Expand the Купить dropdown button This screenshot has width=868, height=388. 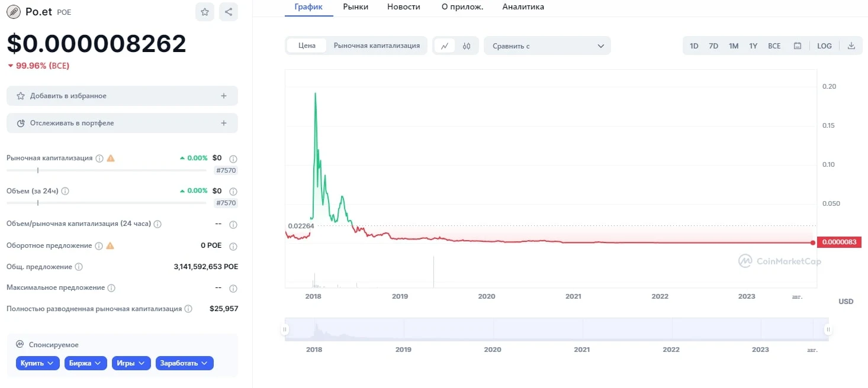click(x=37, y=363)
